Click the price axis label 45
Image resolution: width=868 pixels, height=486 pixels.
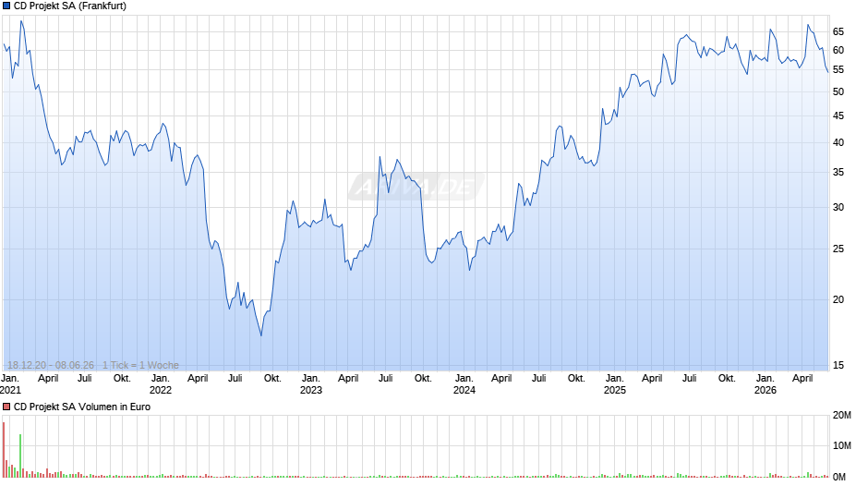click(x=838, y=115)
